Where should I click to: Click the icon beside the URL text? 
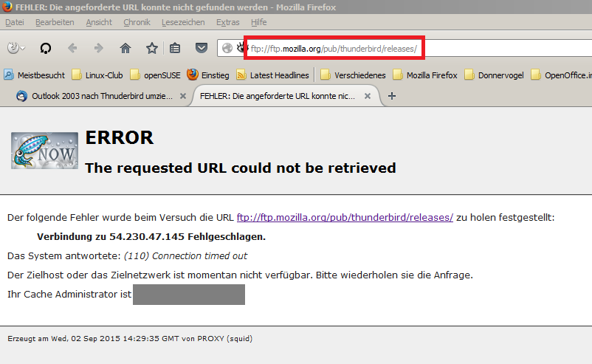click(241, 48)
